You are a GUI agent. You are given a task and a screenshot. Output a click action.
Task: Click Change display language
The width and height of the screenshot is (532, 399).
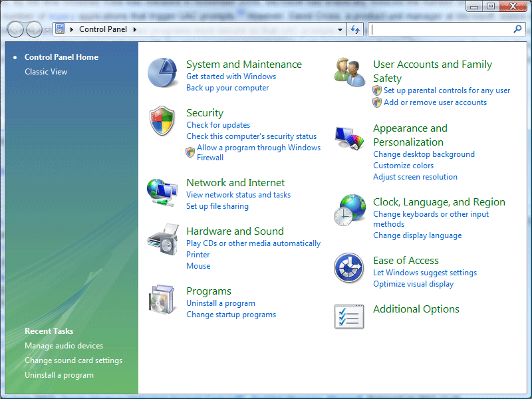click(x=418, y=235)
